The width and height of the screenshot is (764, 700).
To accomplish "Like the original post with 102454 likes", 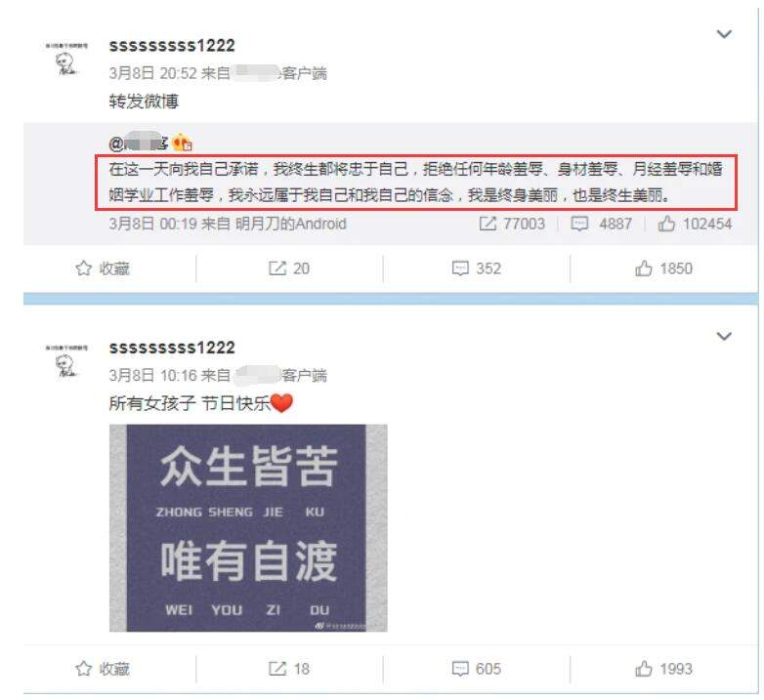I will tap(695, 224).
